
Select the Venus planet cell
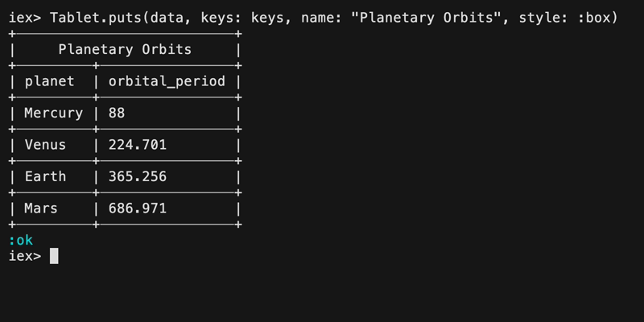(45, 145)
